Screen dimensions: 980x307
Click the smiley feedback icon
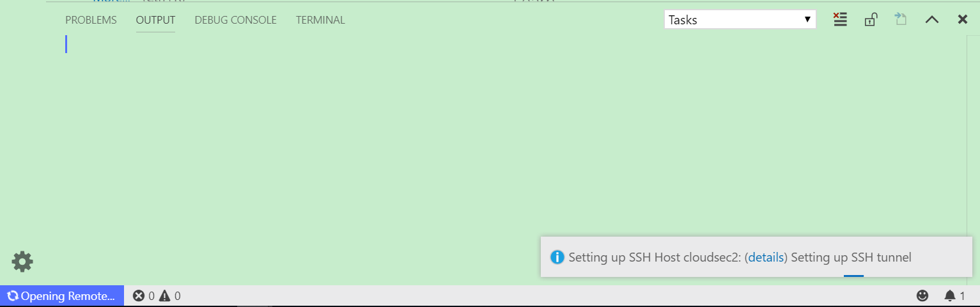pyautogui.click(x=922, y=295)
